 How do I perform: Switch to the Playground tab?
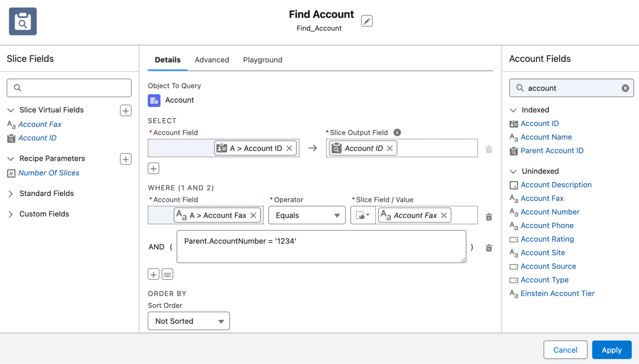pos(262,60)
